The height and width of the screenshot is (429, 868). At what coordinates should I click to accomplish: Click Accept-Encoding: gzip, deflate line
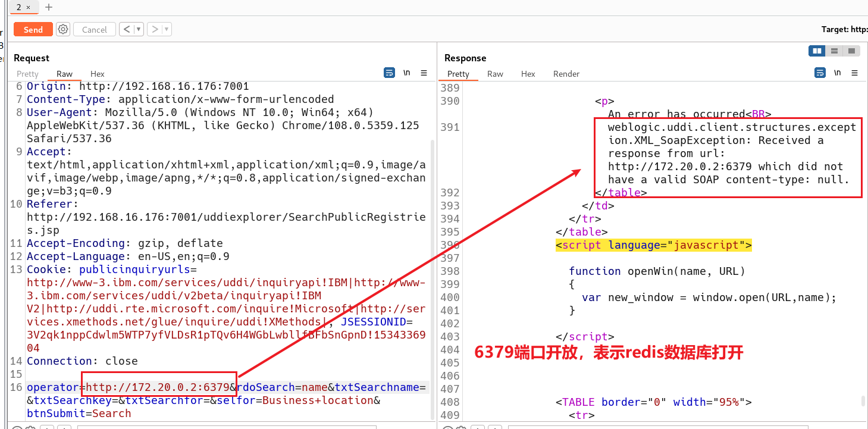pos(125,243)
